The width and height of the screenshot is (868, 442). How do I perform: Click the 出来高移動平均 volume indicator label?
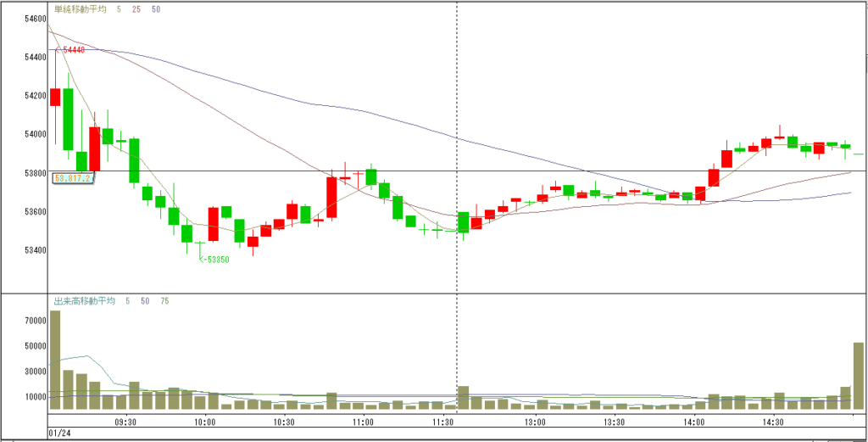[x=84, y=301]
